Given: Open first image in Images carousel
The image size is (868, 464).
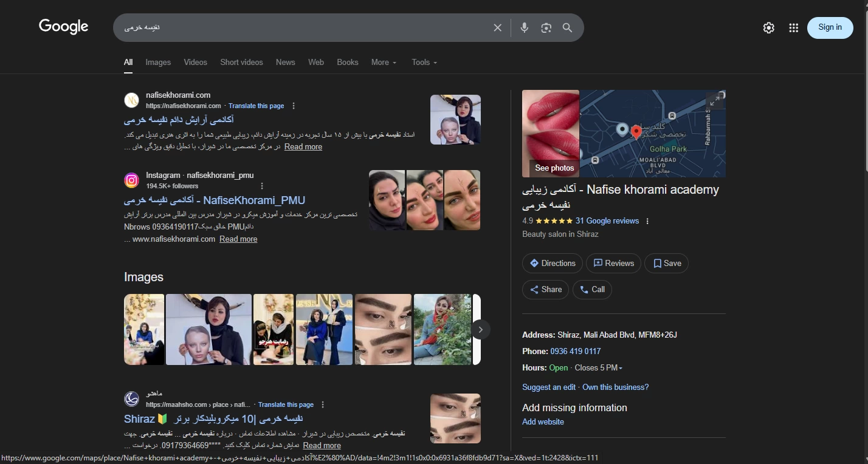Looking at the screenshot, I should click(x=144, y=329).
